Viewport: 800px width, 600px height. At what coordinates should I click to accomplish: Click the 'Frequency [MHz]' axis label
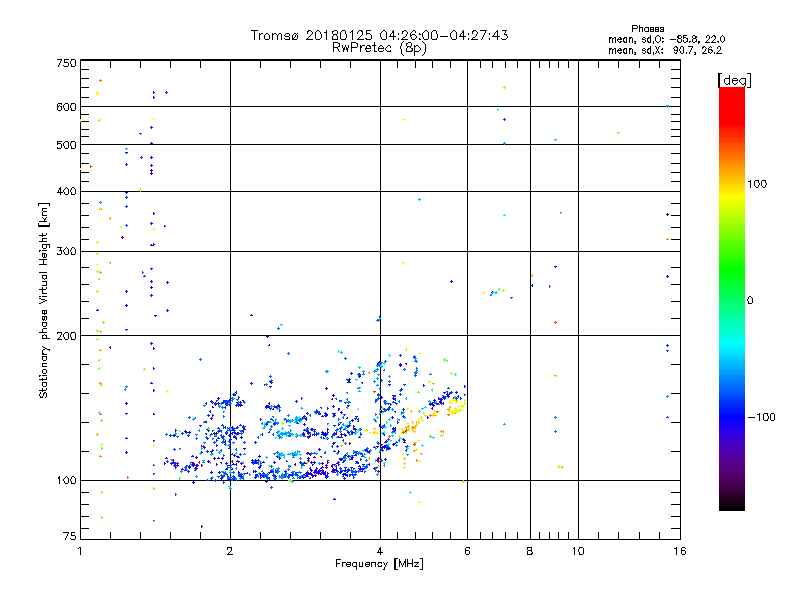click(379, 564)
